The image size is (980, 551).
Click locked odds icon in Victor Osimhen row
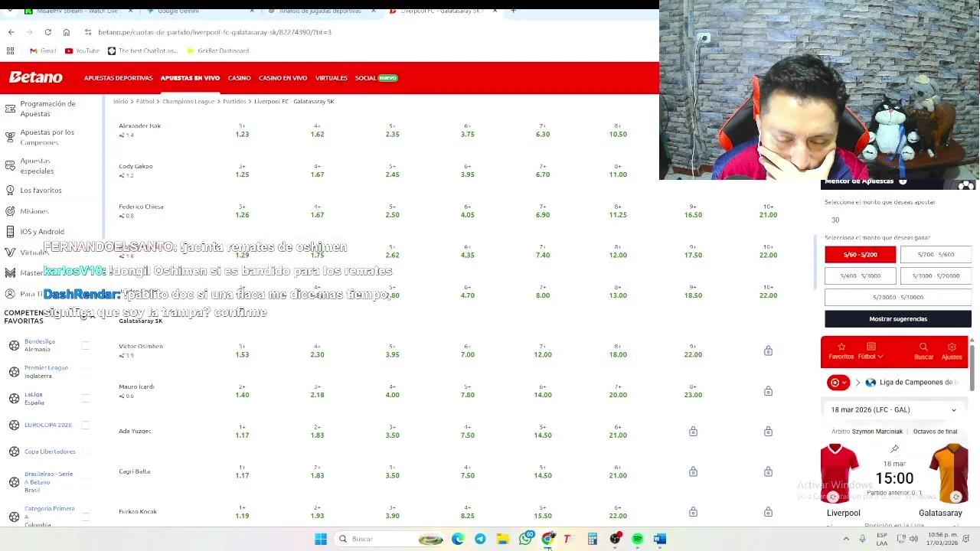point(768,350)
